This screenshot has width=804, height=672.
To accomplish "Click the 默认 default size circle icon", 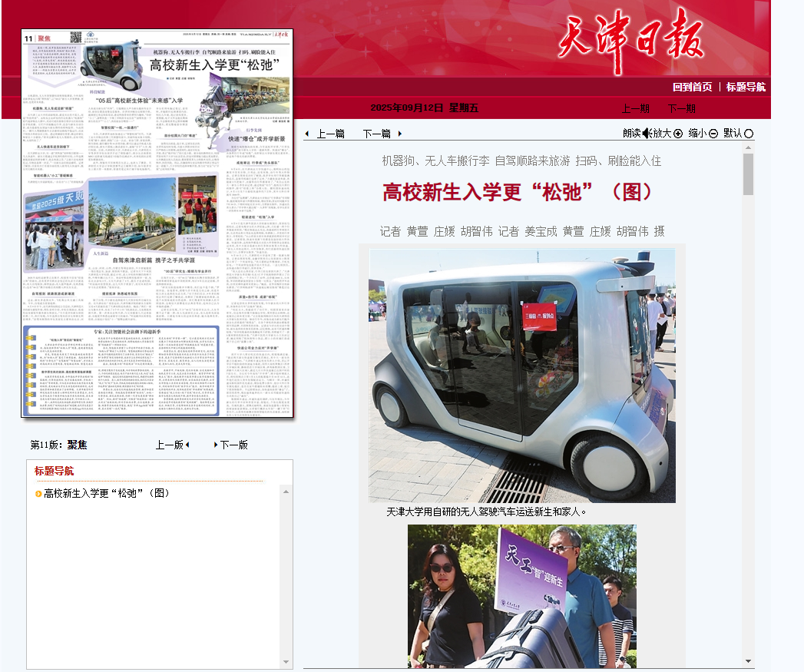I will pyautogui.click(x=749, y=134).
